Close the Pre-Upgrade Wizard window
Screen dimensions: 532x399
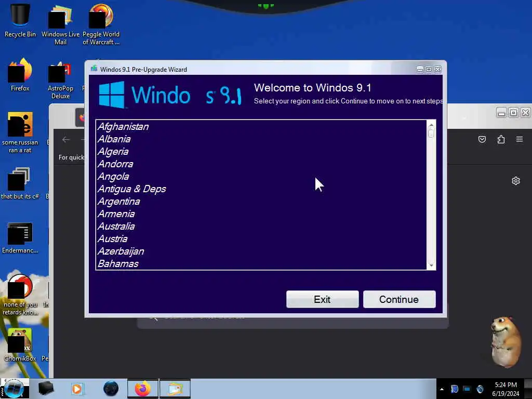(x=437, y=69)
